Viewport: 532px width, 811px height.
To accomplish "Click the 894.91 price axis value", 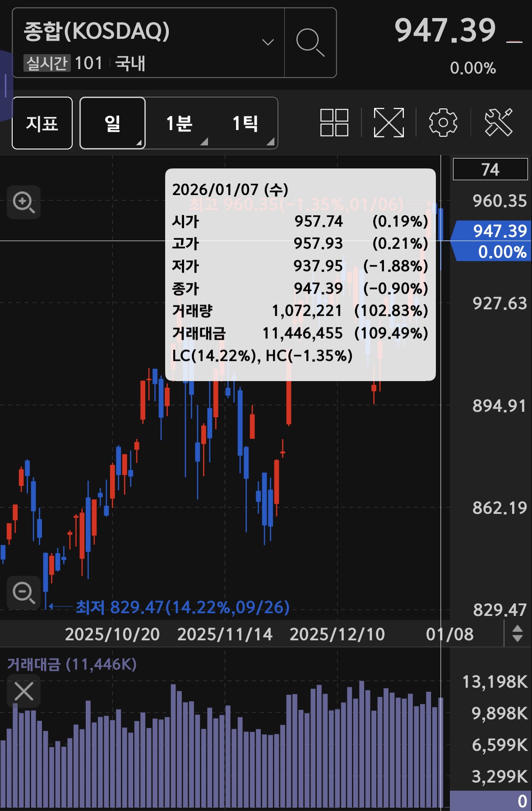I will tap(500, 406).
